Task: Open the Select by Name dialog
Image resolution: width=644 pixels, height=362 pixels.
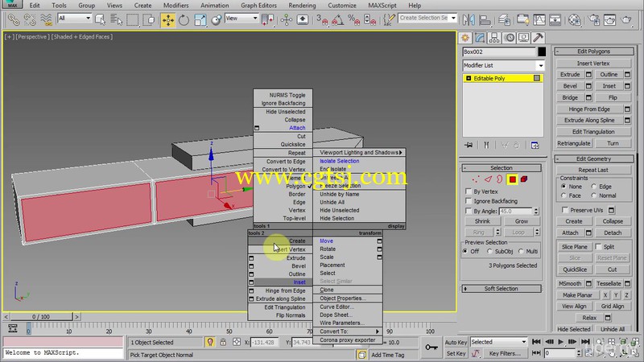Action: [x=116, y=19]
